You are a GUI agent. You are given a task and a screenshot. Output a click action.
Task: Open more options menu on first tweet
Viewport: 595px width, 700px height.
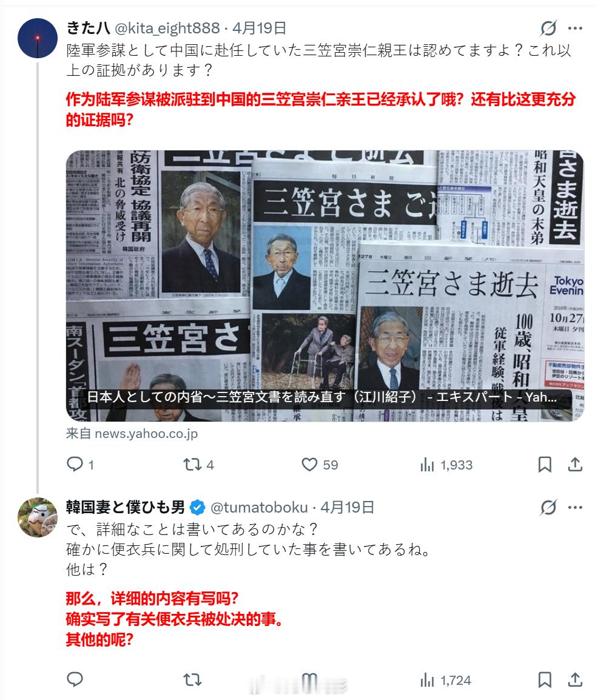pos(576,28)
